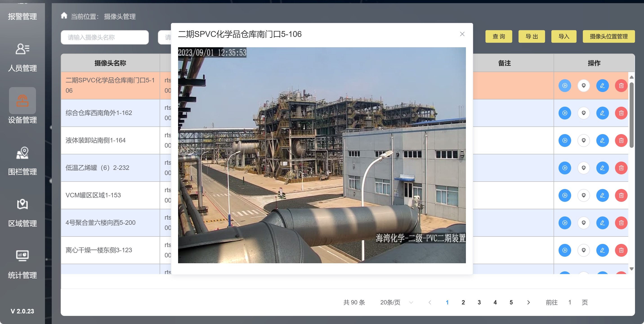This screenshot has height=324, width=644.
Task: Click the camera name search field
Action: (105, 37)
